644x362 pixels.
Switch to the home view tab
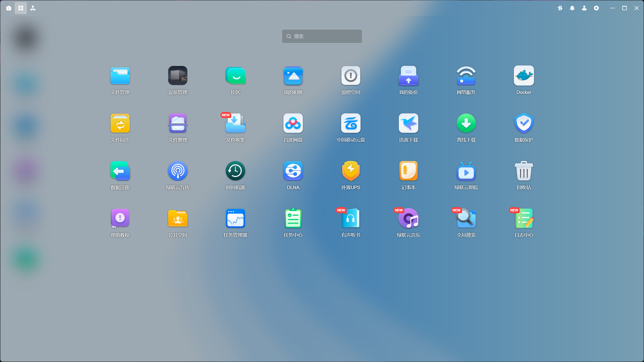pyautogui.click(x=9, y=8)
